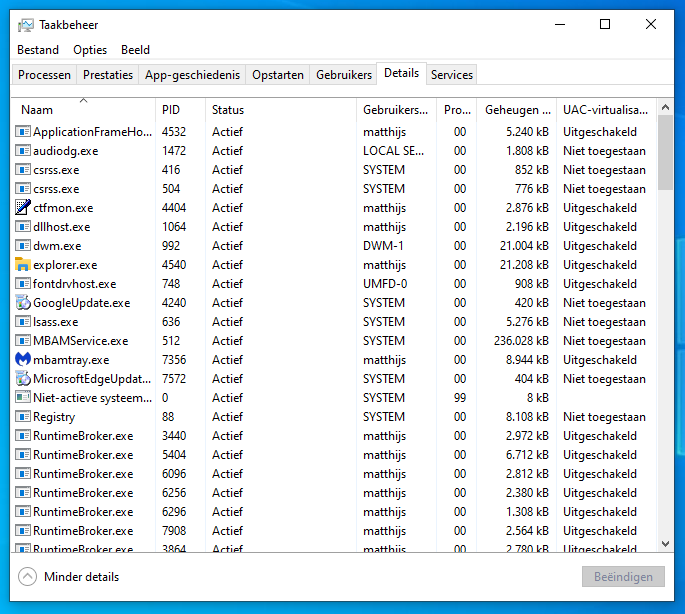Open the Opties menu
685x614 pixels.
click(x=90, y=50)
